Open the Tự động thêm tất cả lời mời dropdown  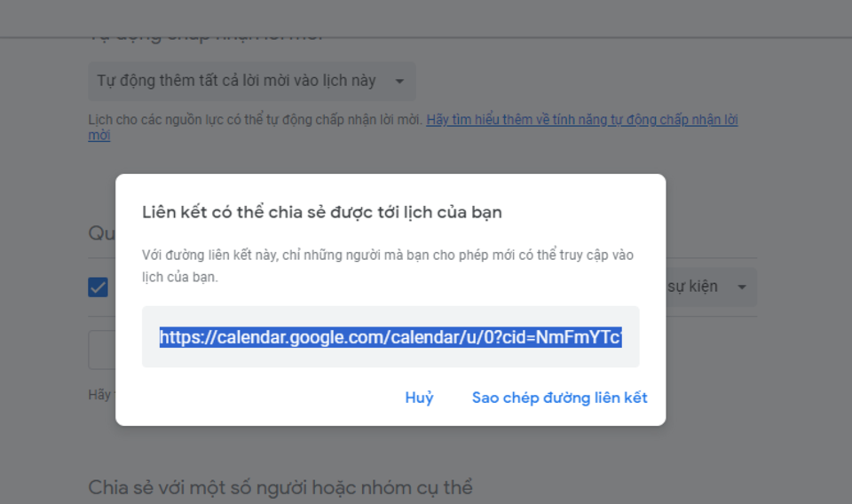[x=236, y=81]
